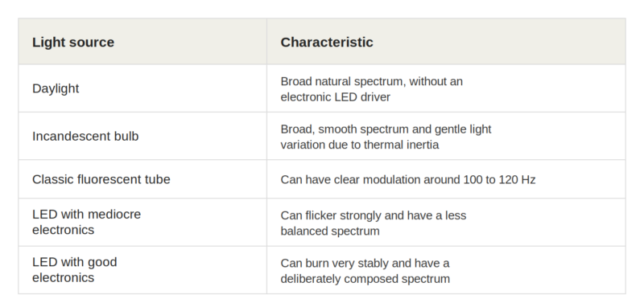644x303 pixels.
Task: Click the Characteristic column header
Action: pyautogui.click(x=446, y=42)
